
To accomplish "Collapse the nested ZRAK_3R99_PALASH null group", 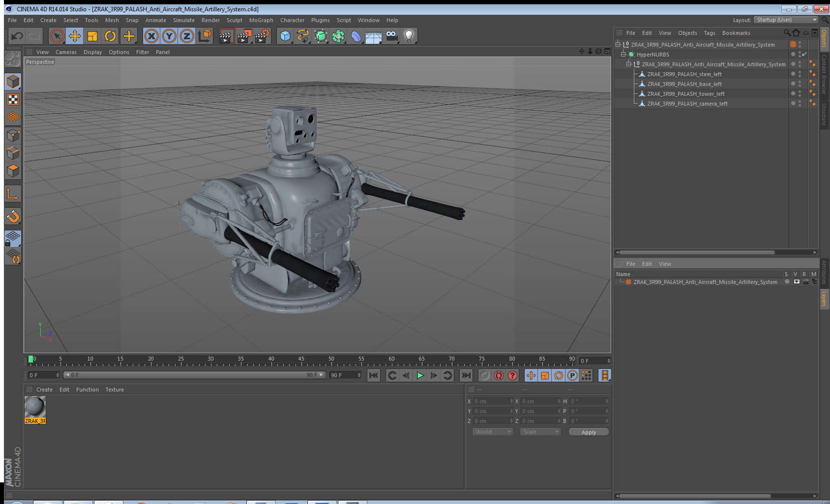I will (x=629, y=64).
